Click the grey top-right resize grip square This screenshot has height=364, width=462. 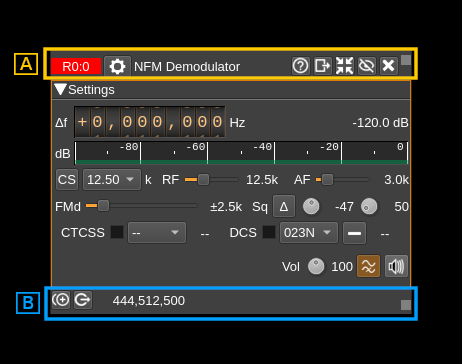tap(406, 60)
